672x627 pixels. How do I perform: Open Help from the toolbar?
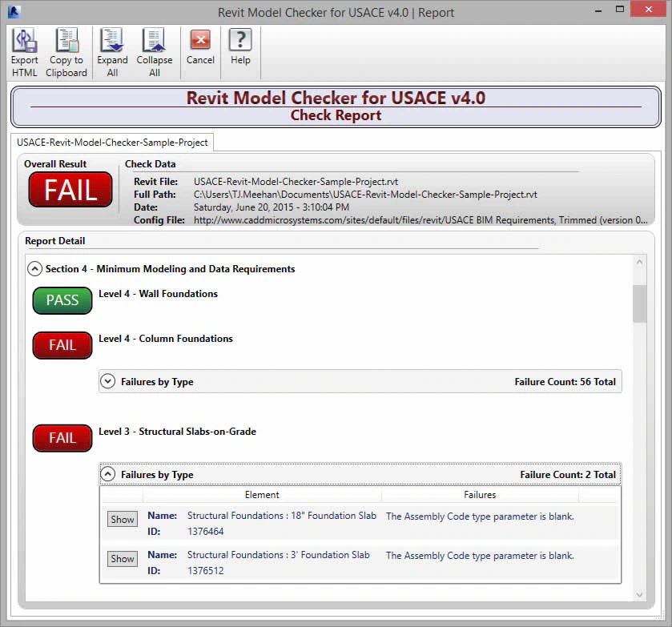(x=240, y=42)
